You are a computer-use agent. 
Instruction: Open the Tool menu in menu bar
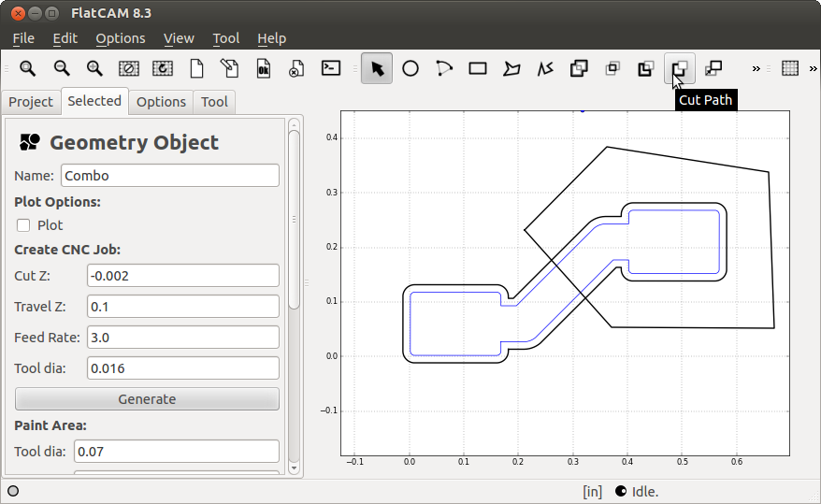pos(225,38)
